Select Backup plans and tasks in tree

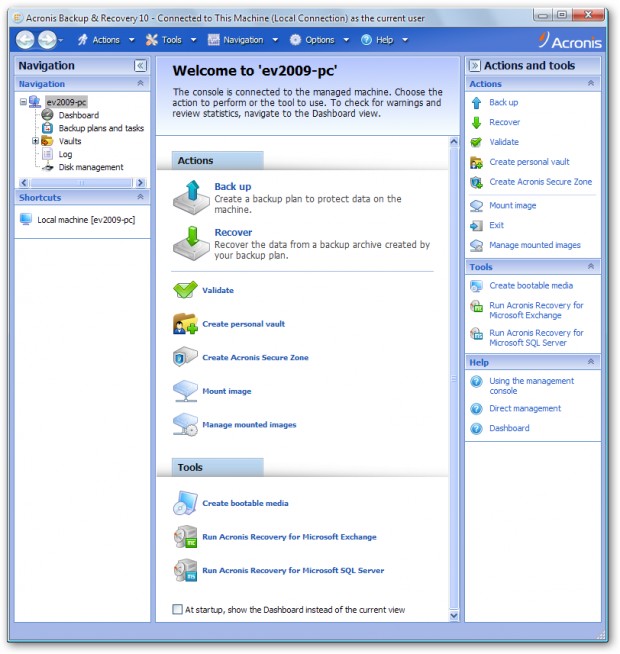click(101, 128)
